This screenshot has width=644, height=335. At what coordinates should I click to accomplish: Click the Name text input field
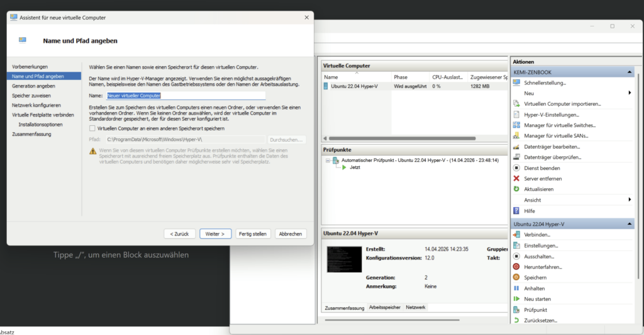186,96
